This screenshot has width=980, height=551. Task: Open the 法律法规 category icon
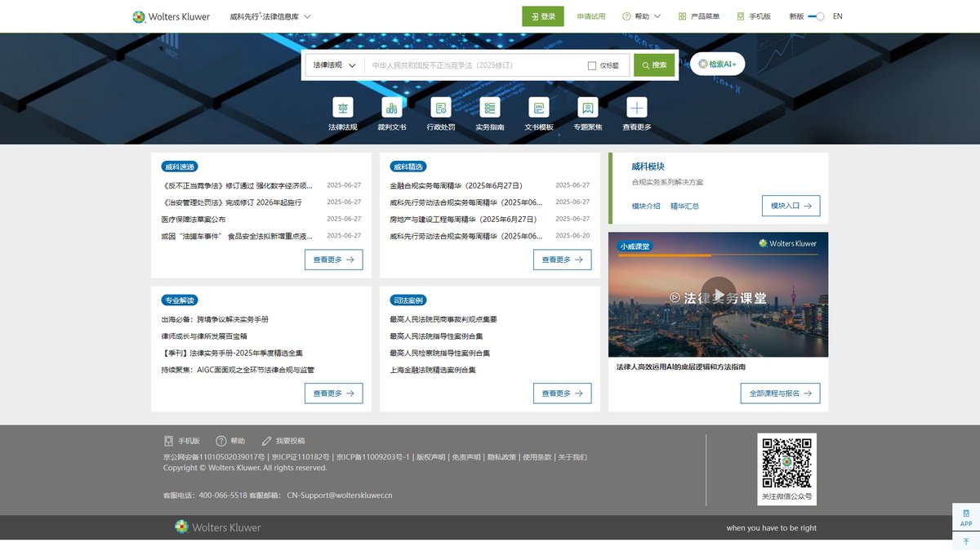(343, 107)
